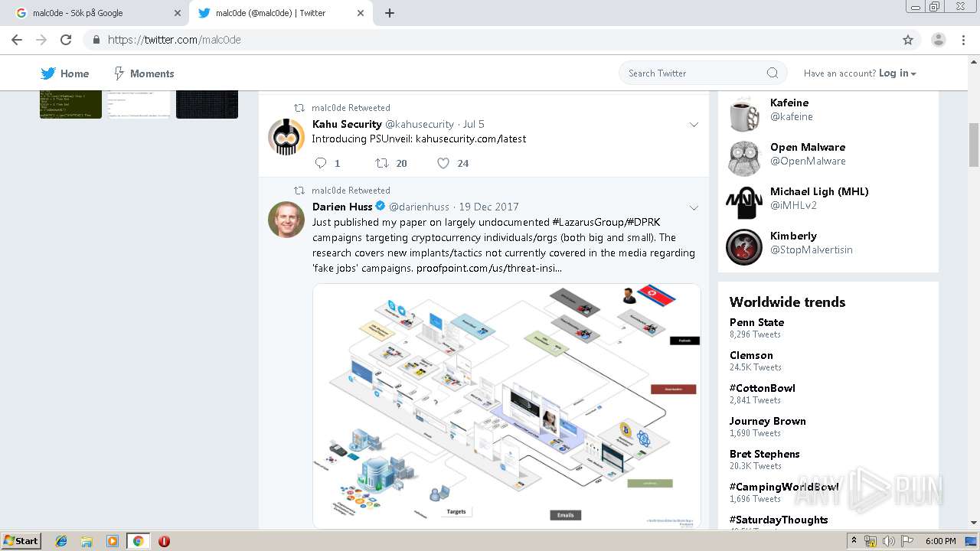View site info via the padlock icon
Viewport: 980px width, 551px height.
(x=96, y=40)
